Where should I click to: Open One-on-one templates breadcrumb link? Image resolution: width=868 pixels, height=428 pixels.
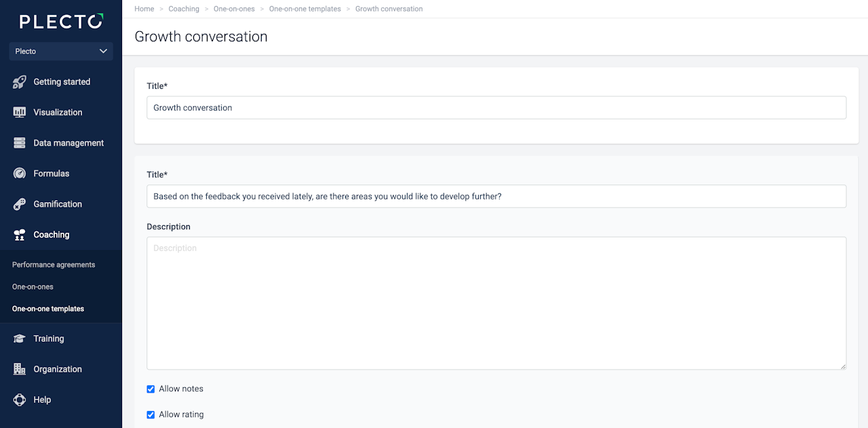[305, 9]
